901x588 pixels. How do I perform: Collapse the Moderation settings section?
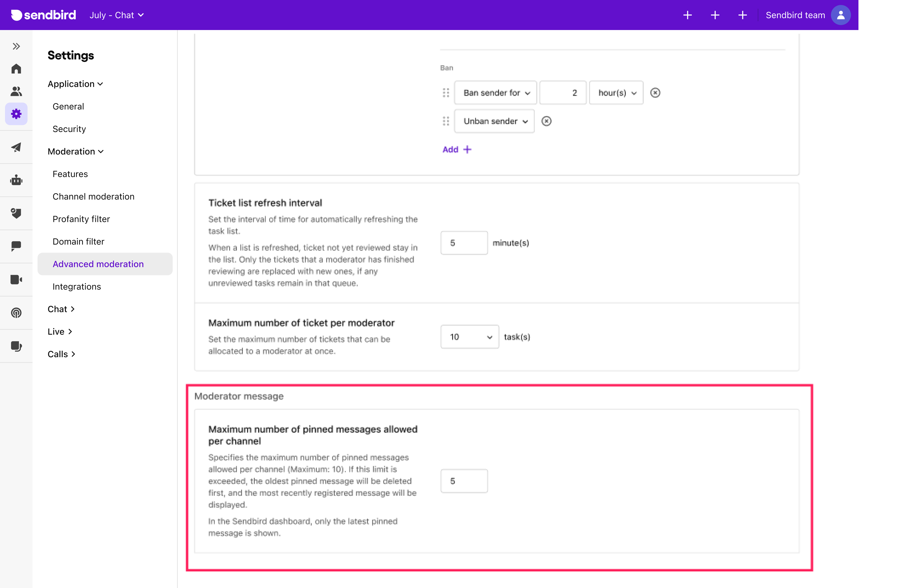coord(76,151)
